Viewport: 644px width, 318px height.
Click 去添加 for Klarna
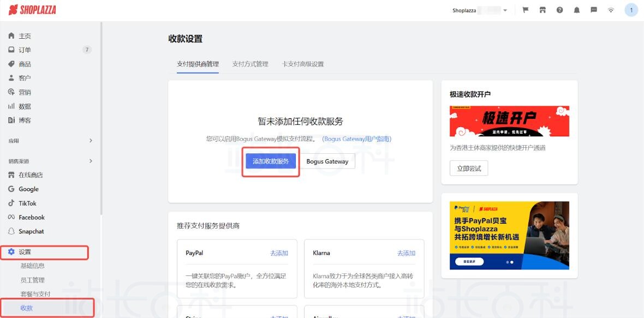406,253
